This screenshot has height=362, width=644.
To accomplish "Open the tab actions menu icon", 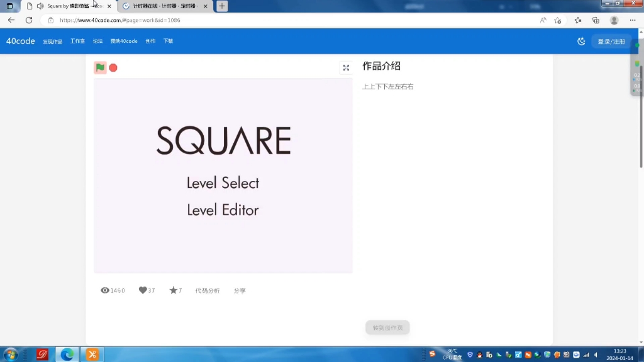I will coord(9,6).
